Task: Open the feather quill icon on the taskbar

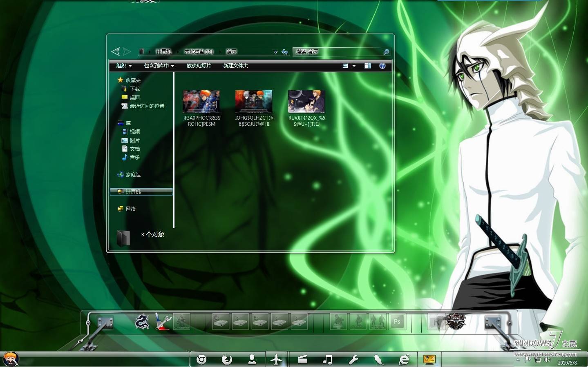Action: coord(379,360)
